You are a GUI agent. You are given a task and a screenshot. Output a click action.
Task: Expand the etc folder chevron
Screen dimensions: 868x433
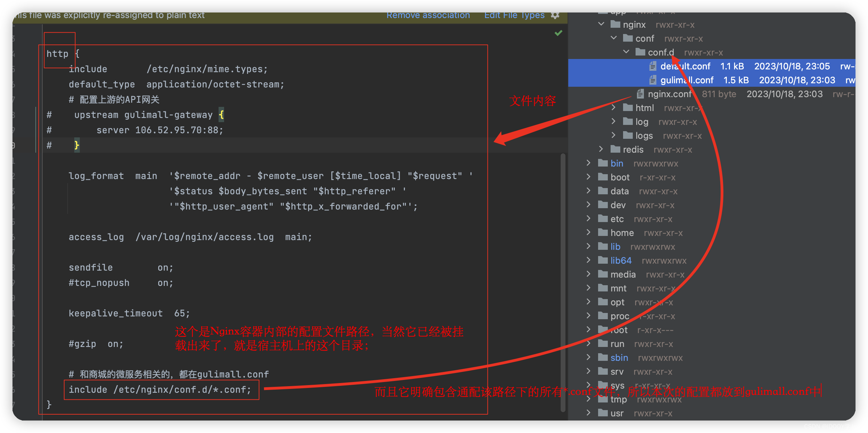(x=589, y=219)
